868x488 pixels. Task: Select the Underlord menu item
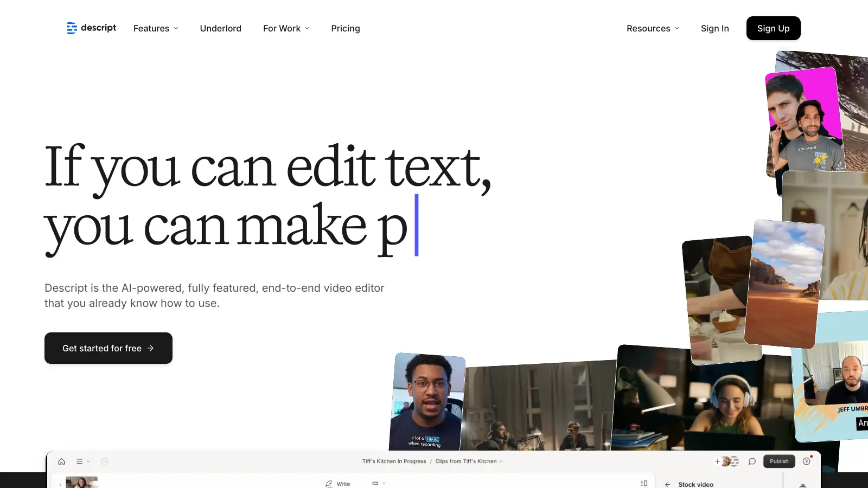(220, 28)
